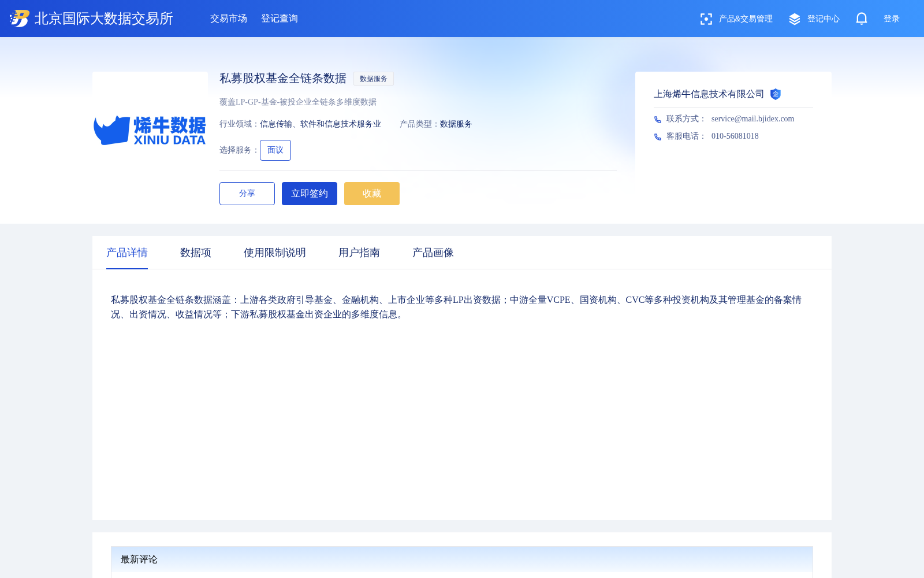Viewport: 924px width, 578px height.
Task: Click the phone icon beside 客服电话
Action: point(658,136)
